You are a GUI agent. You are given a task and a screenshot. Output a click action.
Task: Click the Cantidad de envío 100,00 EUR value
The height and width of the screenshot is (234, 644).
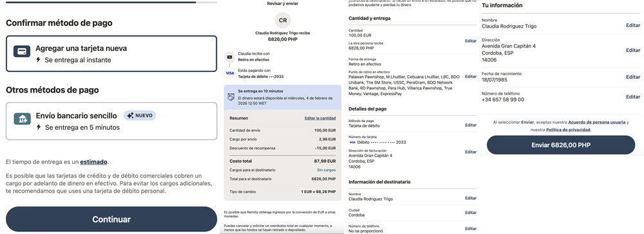click(x=325, y=130)
